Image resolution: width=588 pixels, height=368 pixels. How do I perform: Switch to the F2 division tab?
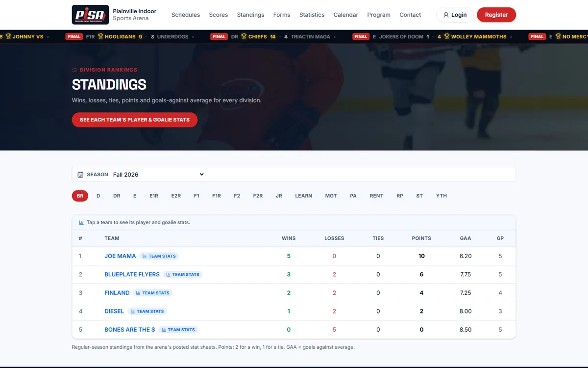pos(237,196)
